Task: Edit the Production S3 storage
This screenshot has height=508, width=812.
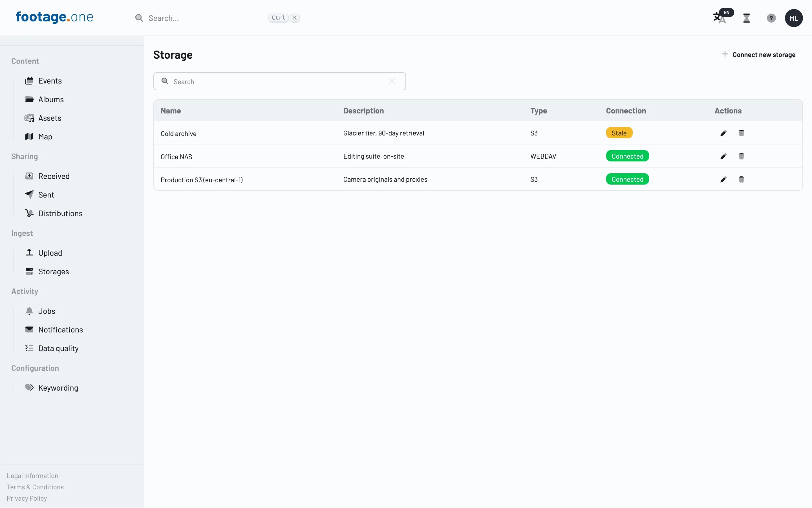Action: coord(723,179)
